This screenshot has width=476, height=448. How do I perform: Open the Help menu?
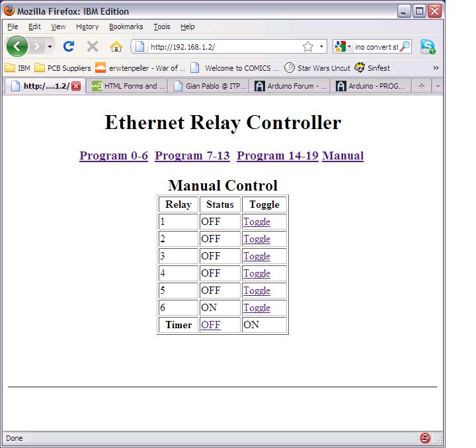tap(187, 26)
